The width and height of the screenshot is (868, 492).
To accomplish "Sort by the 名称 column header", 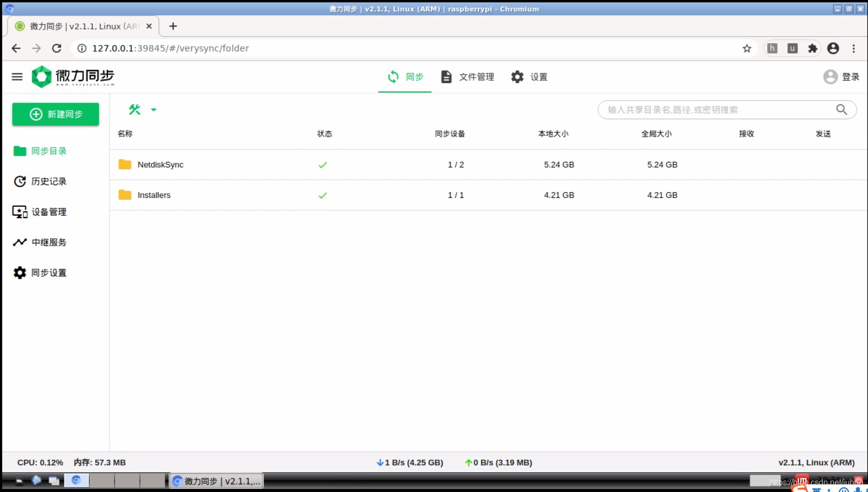I will (x=125, y=134).
